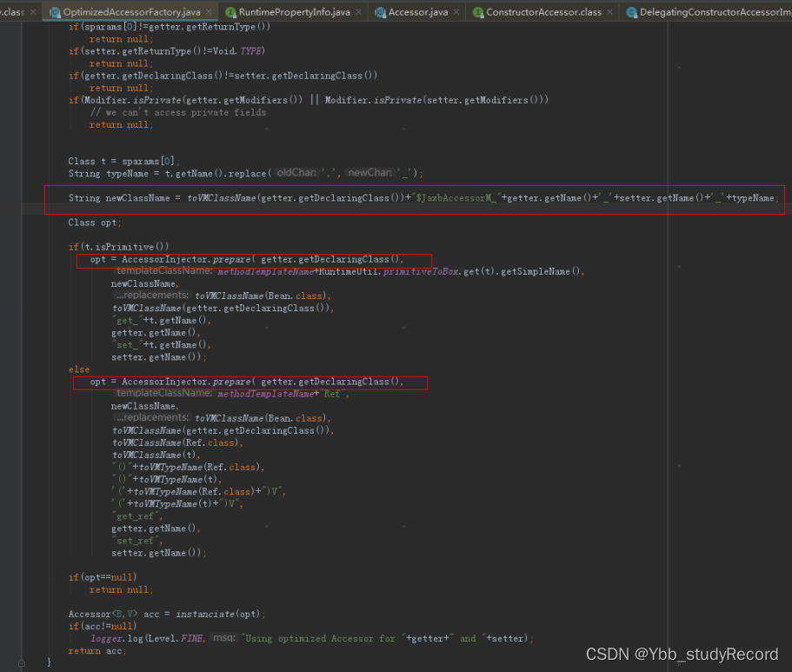Close the RuntimePropertyInfo.java tab

(x=358, y=11)
